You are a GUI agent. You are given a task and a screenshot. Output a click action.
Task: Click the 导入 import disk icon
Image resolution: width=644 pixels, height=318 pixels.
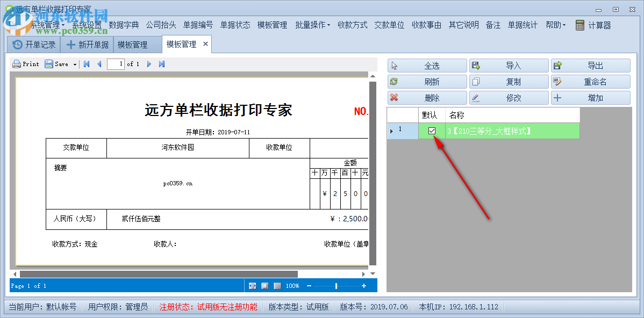click(x=475, y=65)
